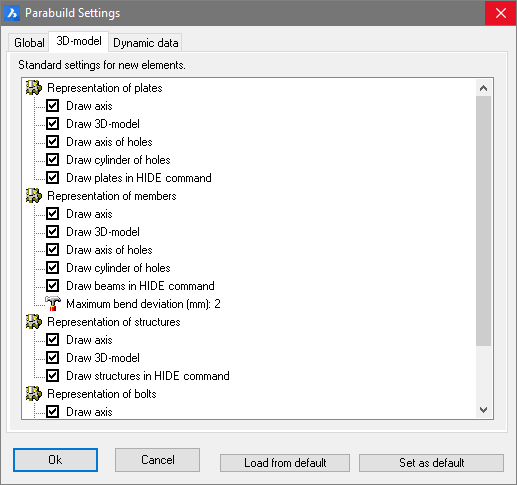Toggle Draw axis of holes under members
The width and height of the screenshot is (517, 485).
tap(53, 250)
